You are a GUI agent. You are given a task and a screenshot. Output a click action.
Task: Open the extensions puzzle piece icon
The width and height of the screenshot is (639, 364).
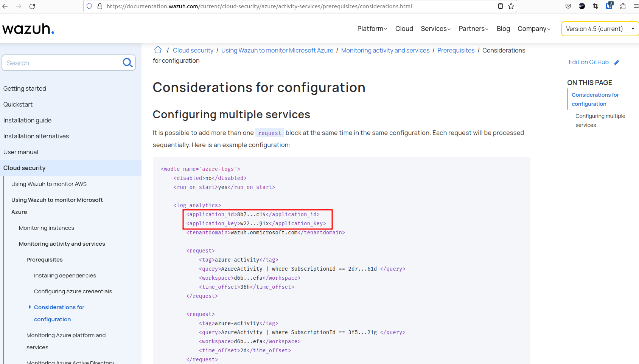click(623, 6)
